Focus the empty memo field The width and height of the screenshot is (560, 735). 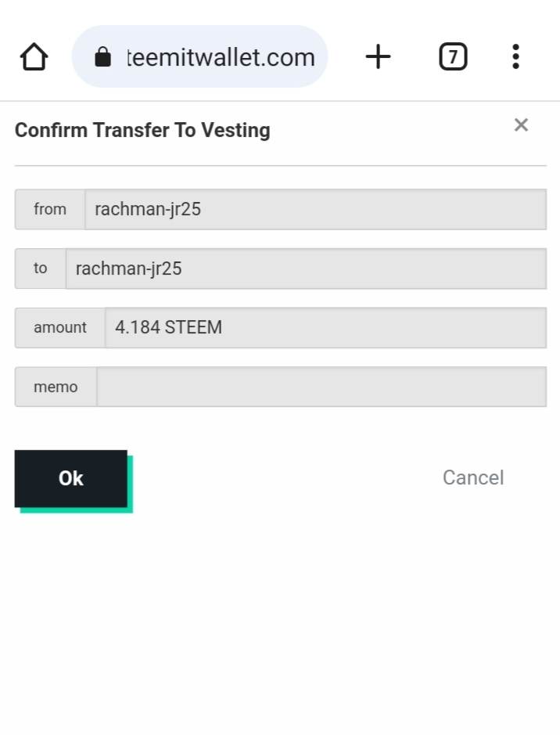tap(321, 387)
